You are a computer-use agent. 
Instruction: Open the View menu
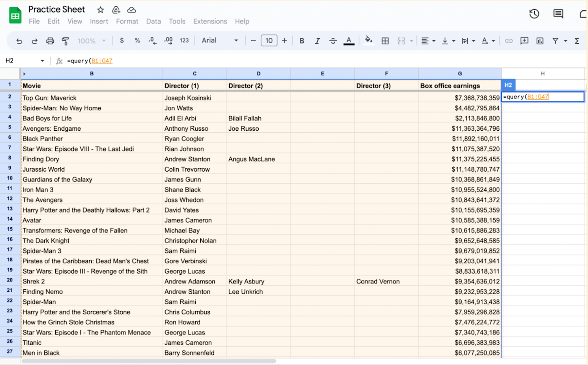pyautogui.click(x=74, y=21)
